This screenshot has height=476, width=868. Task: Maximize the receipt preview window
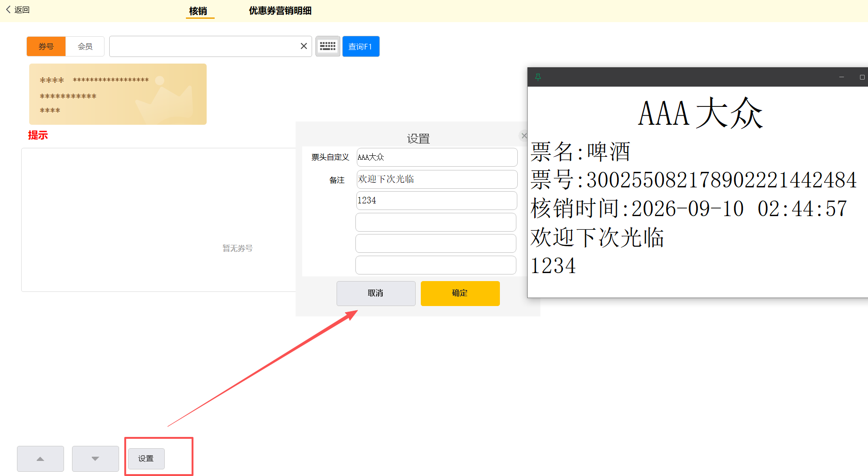pos(862,77)
